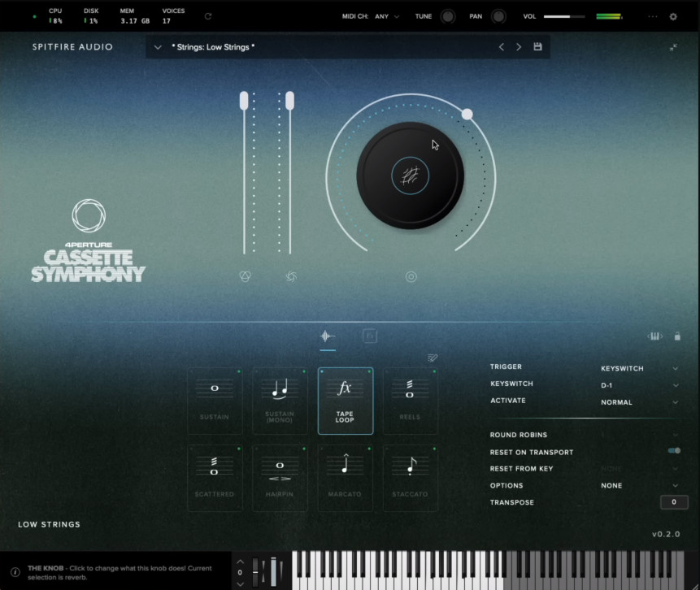Select the Sustain (Mono) articulation
This screenshot has width=700, height=590.
coord(280,401)
